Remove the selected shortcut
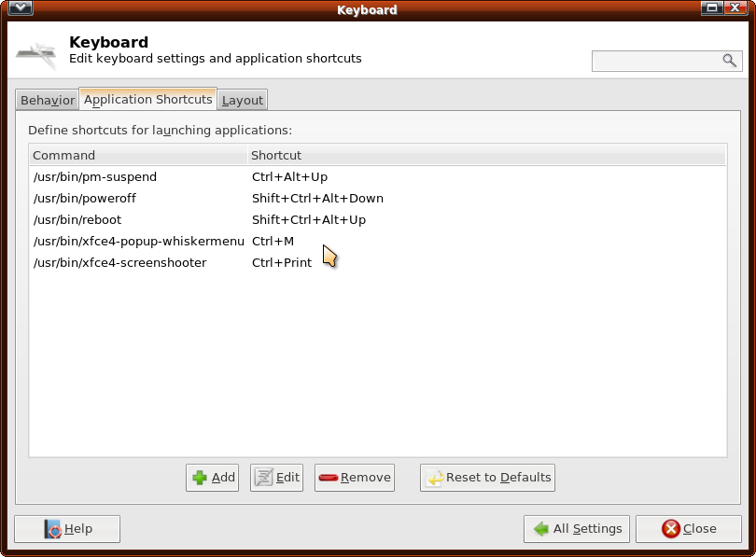Screen dimensions: 756x557 (355, 478)
